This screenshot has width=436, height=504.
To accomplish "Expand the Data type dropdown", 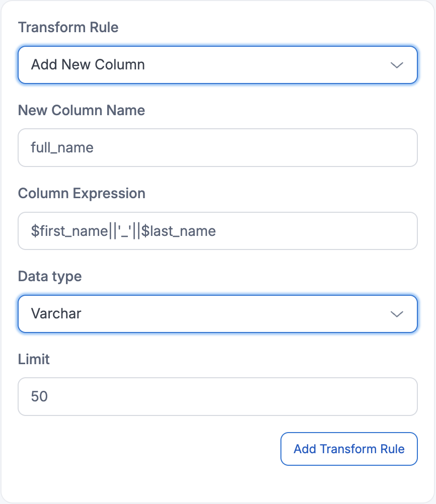I will (217, 314).
